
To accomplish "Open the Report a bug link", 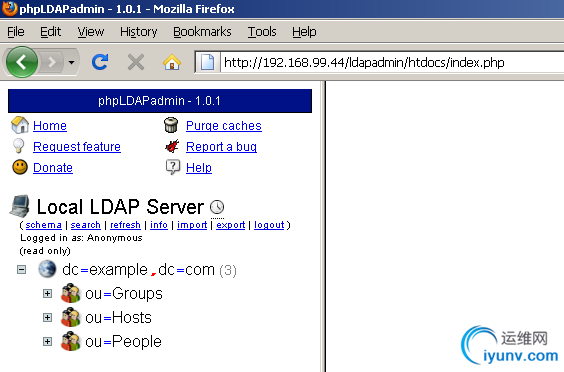I will 221,146.
